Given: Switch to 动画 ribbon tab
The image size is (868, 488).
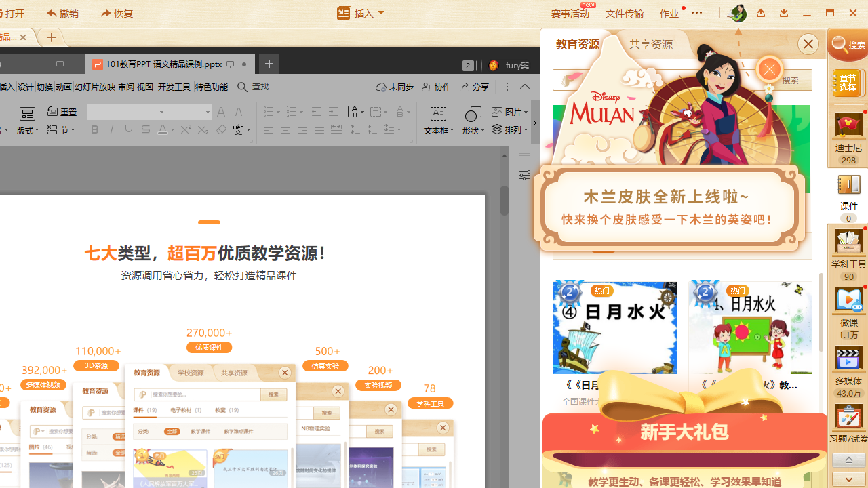Looking at the screenshot, I should 64,87.
